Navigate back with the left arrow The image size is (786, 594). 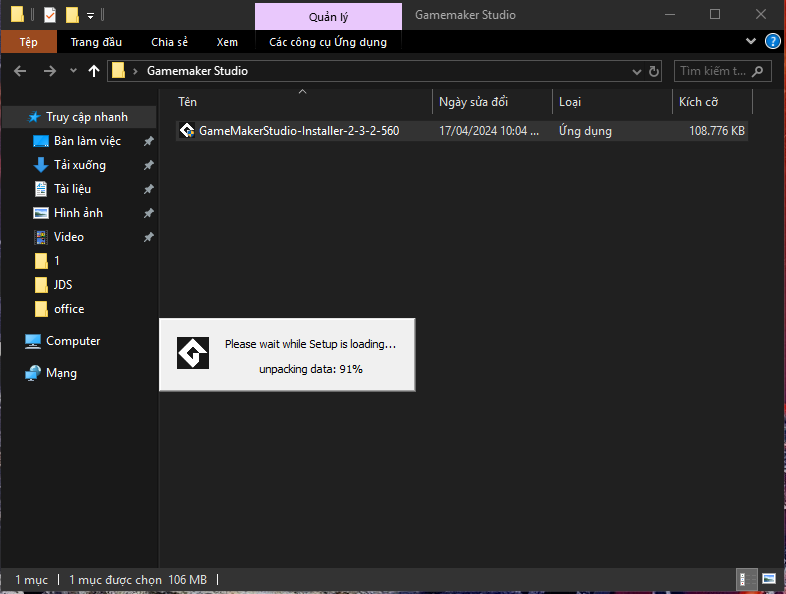click(21, 71)
